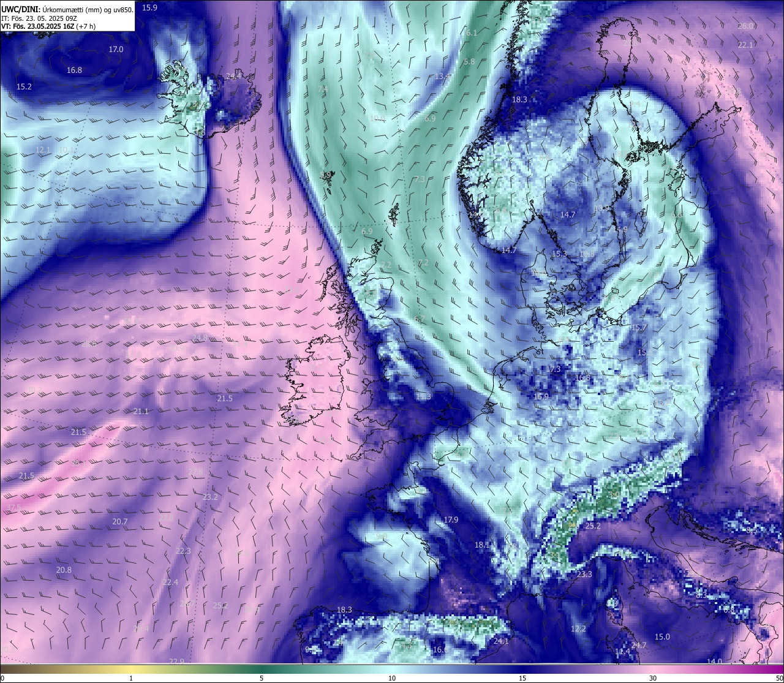Click the 11.3 value label
784x683 pixels.
(x=423, y=396)
